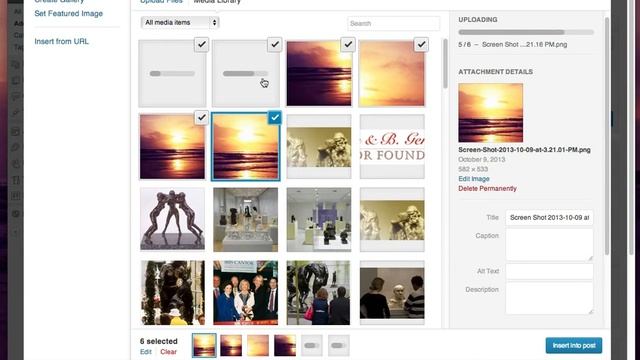Viewport: 640px width, 360px height.
Task: Click Delete Permanently link
Action: click(487, 189)
